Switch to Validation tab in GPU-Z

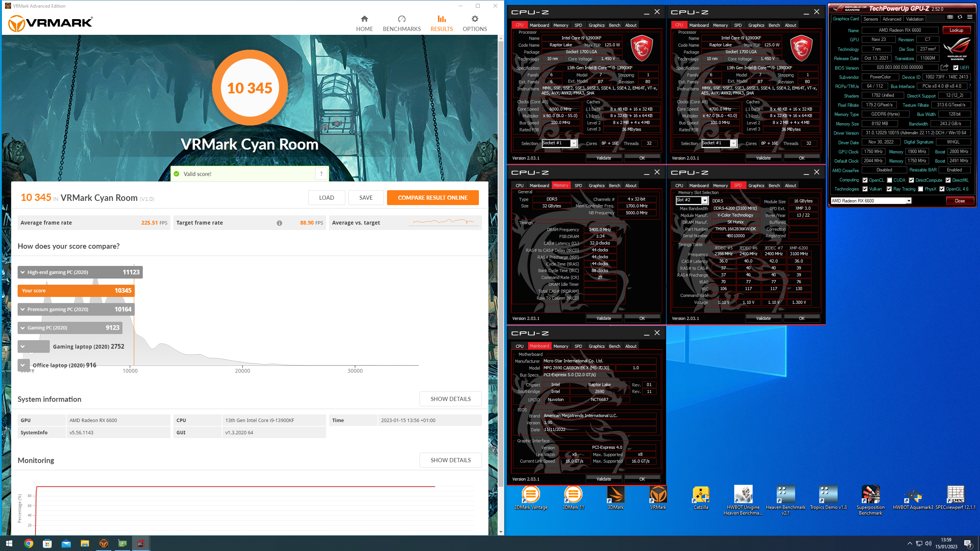pyautogui.click(x=915, y=19)
